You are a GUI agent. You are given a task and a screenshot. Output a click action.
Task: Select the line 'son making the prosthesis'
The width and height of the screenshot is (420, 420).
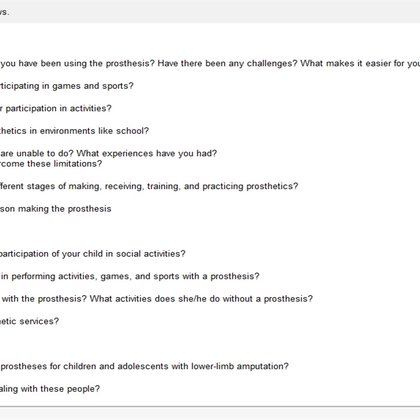click(56, 209)
